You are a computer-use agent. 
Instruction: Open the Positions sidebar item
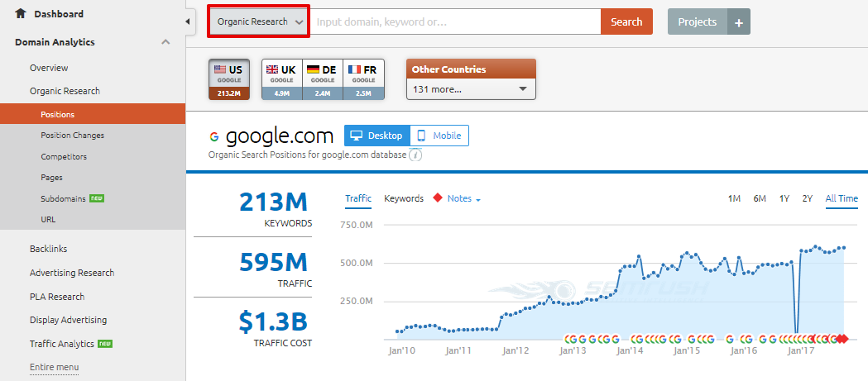(93, 115)
